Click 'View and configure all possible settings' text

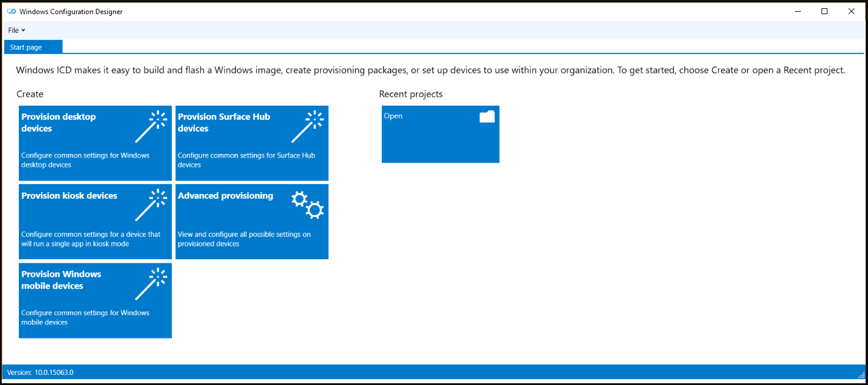point(244,239)
